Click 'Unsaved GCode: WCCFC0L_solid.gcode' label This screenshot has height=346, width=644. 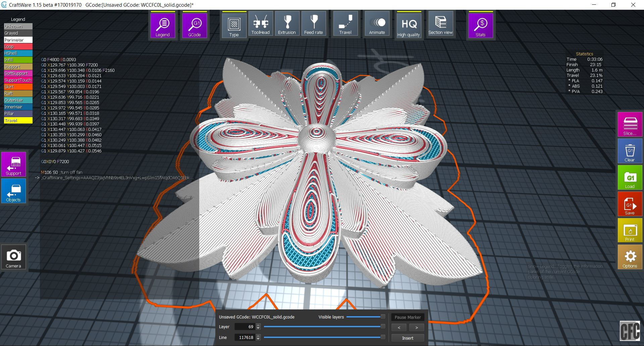coord(257,317)
